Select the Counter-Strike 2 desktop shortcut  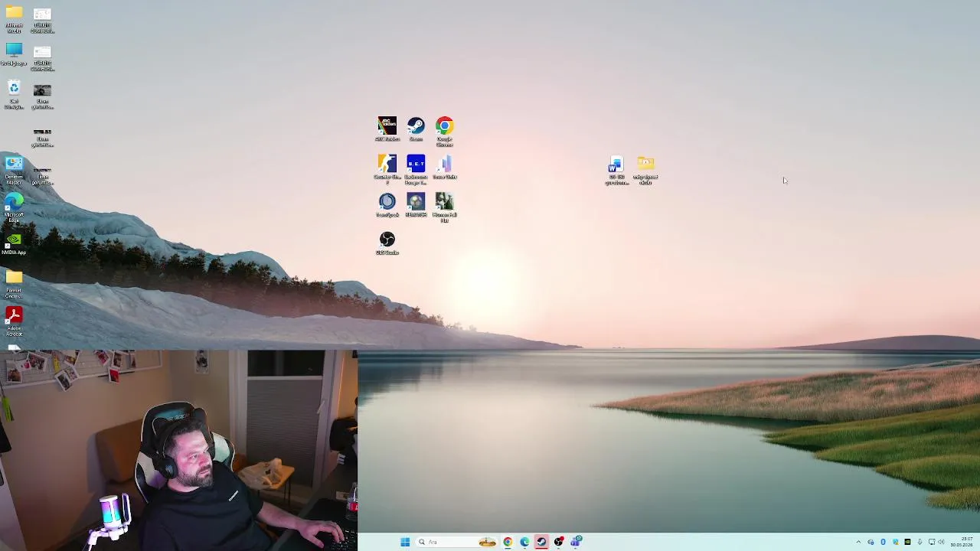[387, 169]
